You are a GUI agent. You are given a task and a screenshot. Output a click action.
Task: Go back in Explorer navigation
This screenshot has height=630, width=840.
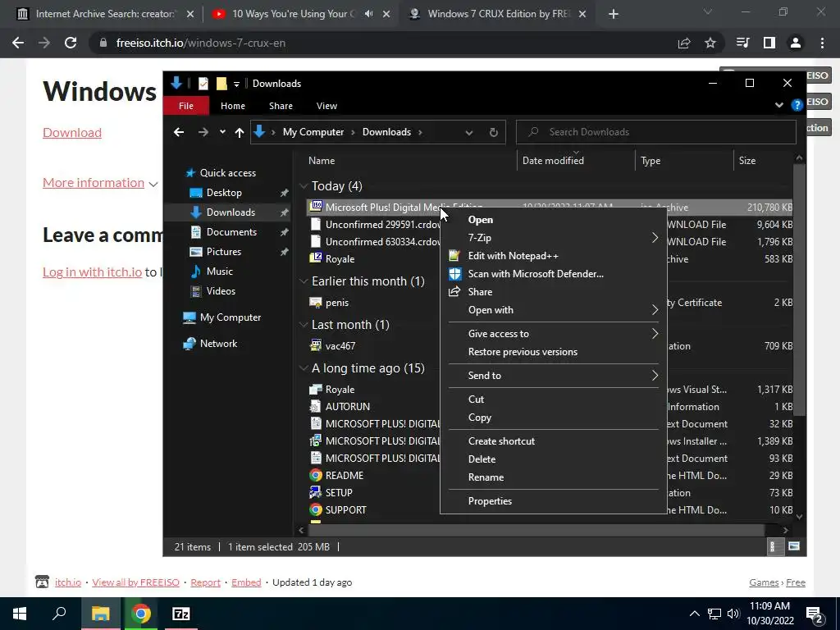[x=179, y=132]
